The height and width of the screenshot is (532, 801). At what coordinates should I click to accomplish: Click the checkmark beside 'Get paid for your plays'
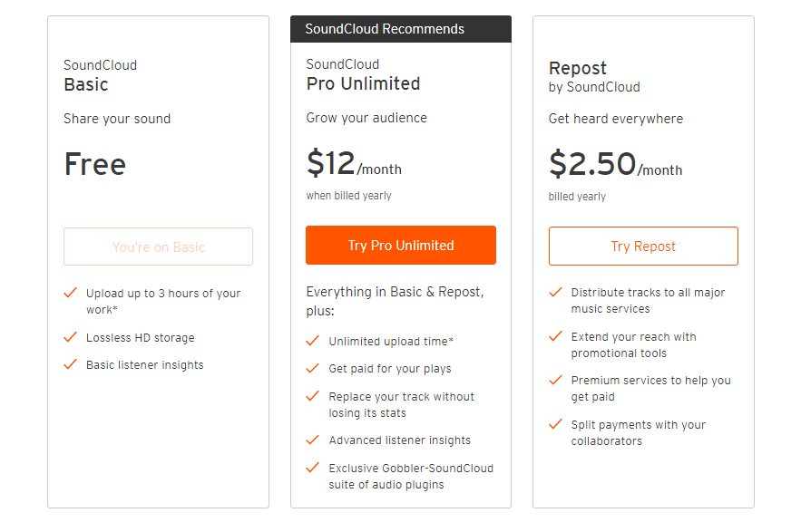[x=313, y=369]
